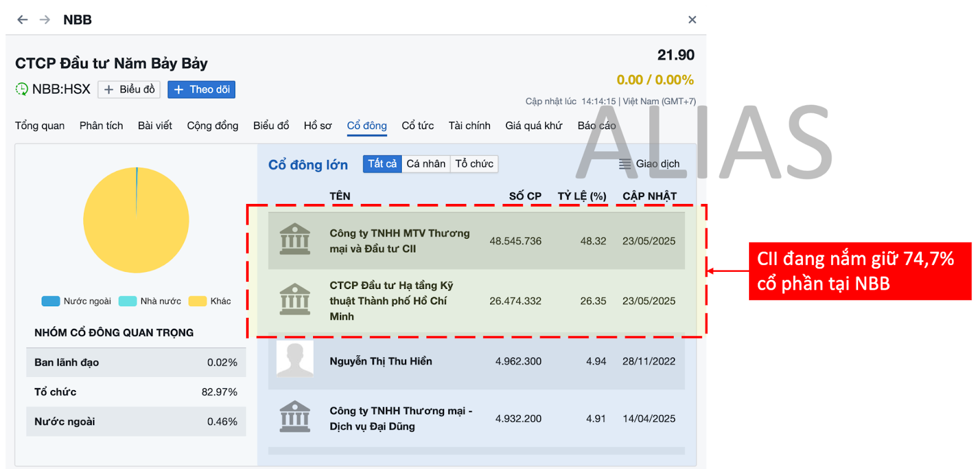The height and width of the screenshot is (469, 980).
Task: Open CTCP Đầu tư Hạ tầng Kỹ thuật TP HCM
Action: point(391,301)
